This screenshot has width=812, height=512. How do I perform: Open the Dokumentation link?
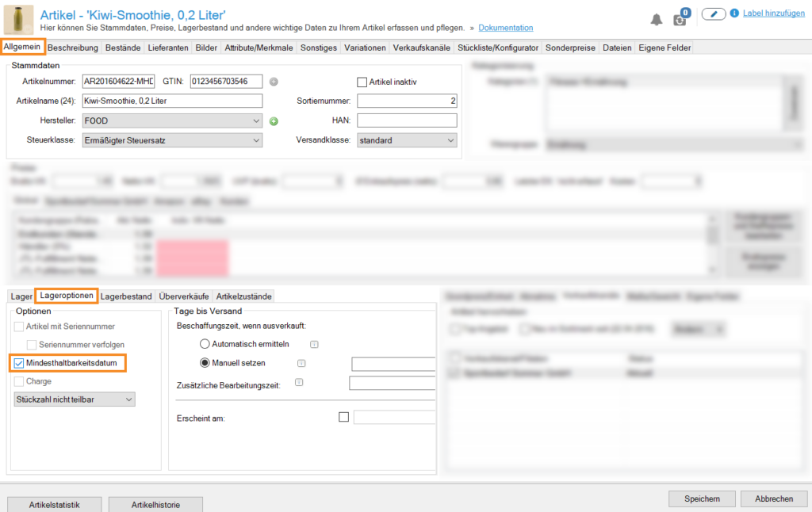coord(505,28)
